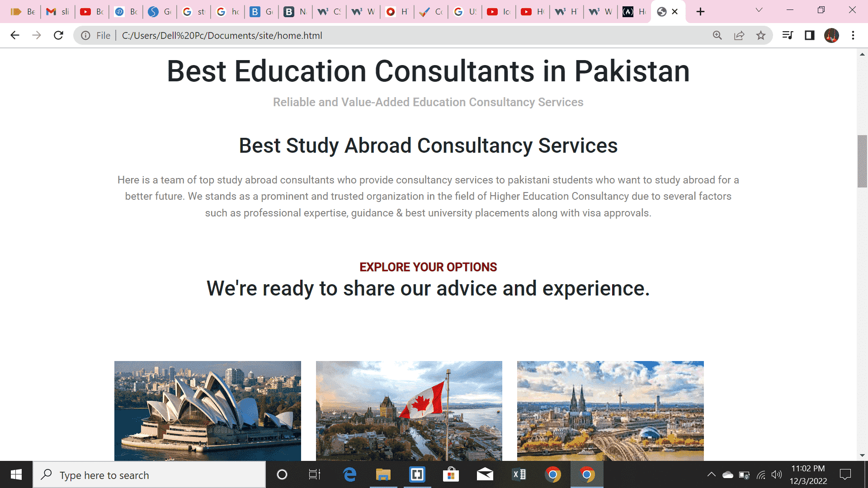Reload the page with the refresh icon
868x488 pixels.
(x=58, y=35)
